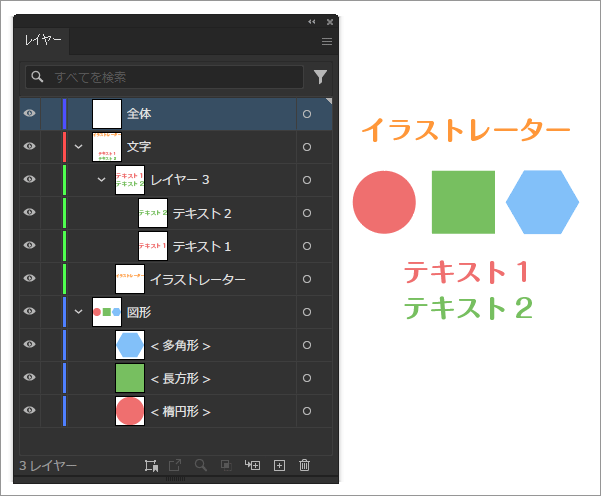
Task: Select the < 多角形 > item name
Action: (x=180, y=345)
